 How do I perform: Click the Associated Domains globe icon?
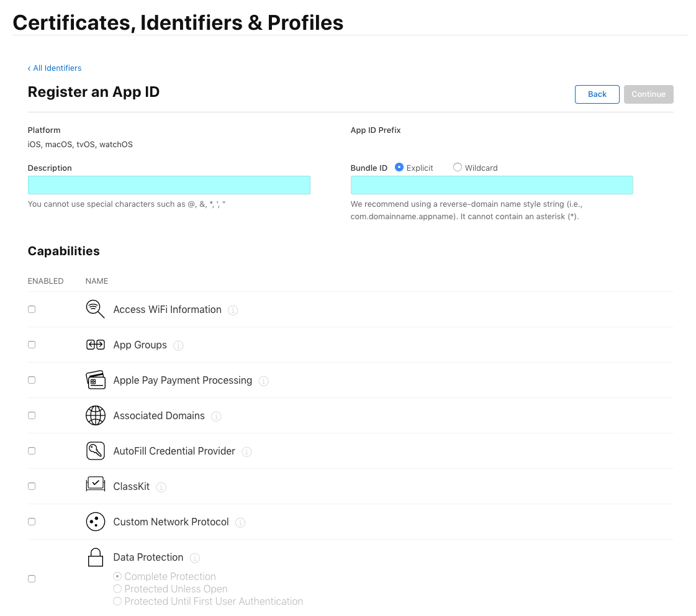(95, 415)
